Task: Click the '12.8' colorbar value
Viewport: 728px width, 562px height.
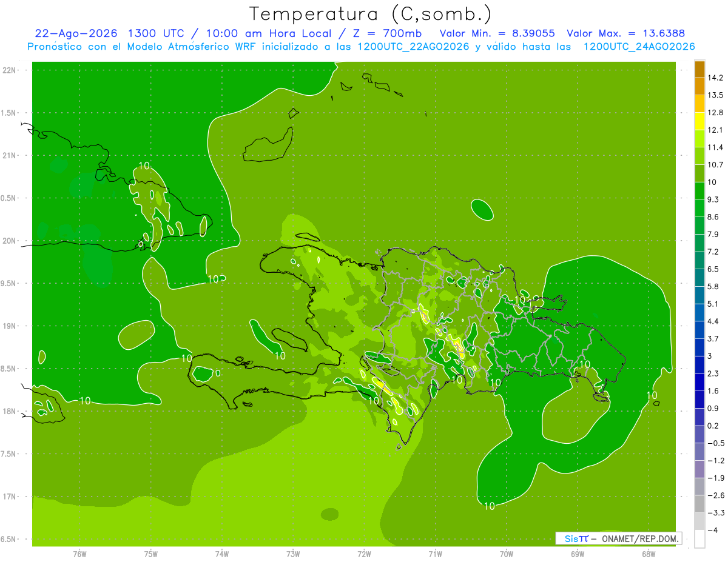Action: pyautogui.click(x=715, y=113)
